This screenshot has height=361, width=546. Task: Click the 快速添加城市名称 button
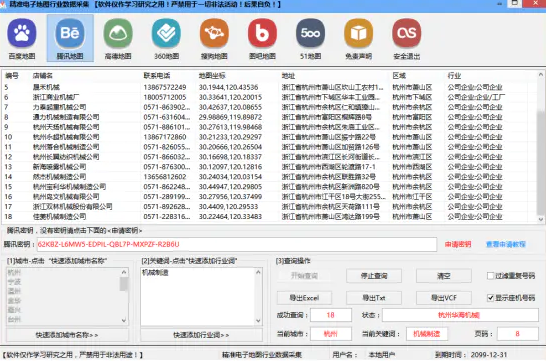coord(67,335)
